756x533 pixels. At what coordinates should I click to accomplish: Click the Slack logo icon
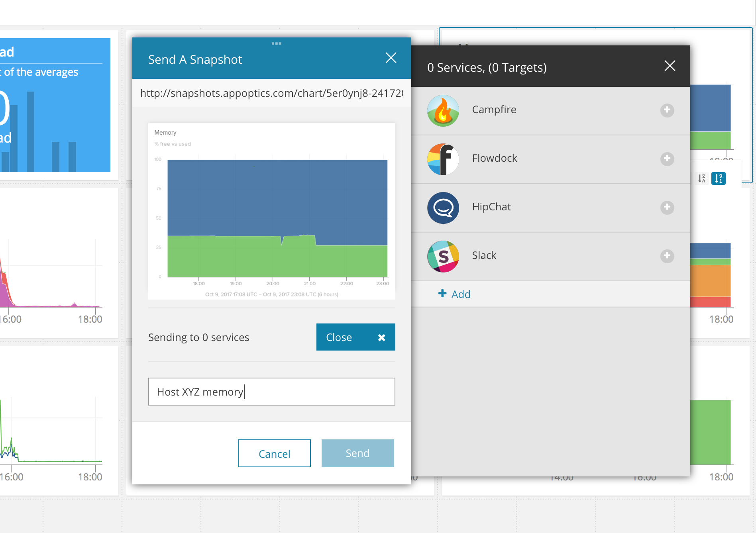coord(443,257)
